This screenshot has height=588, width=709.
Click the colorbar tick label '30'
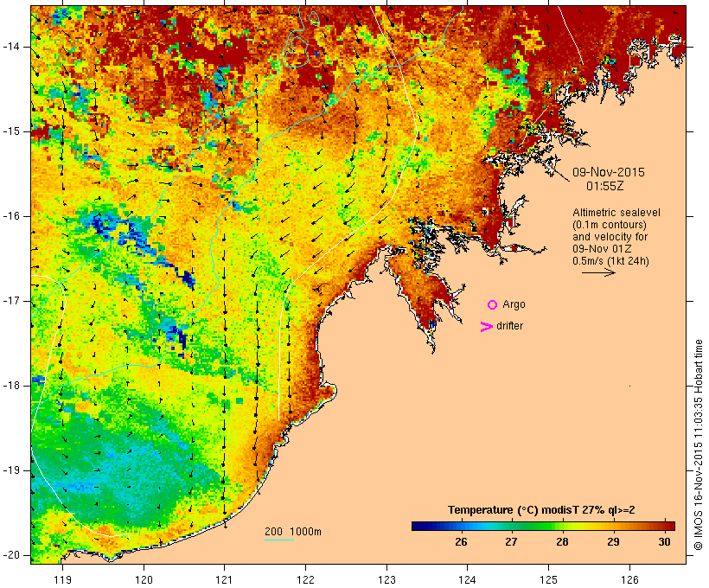click(664, 542)
